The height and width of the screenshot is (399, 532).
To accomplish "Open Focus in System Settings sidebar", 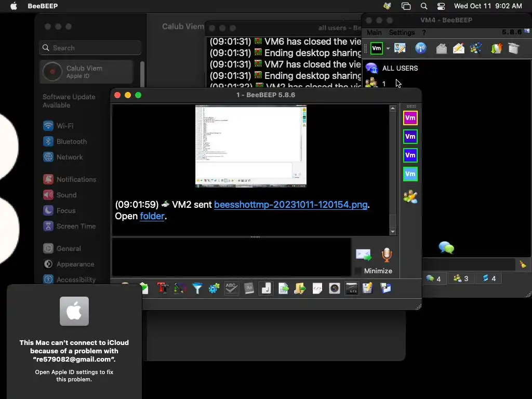I will click(x=59, y=211).
